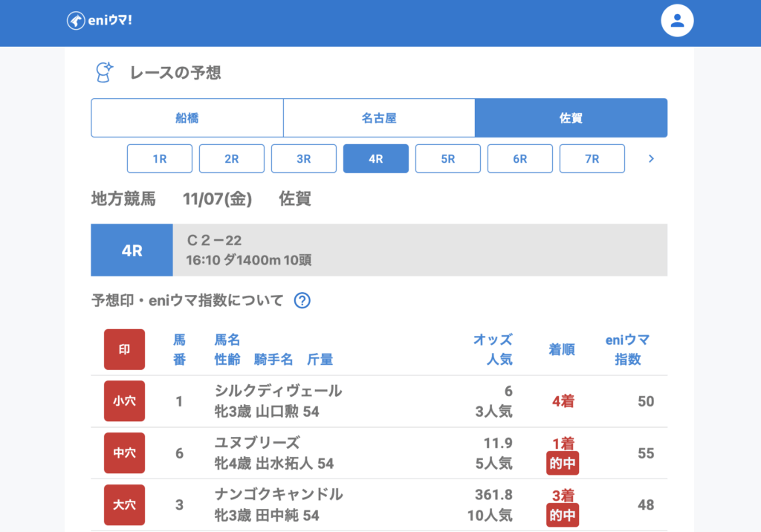Click the 大穴 prediction mark badge
761x532 pixels.
tap(124, 505)
